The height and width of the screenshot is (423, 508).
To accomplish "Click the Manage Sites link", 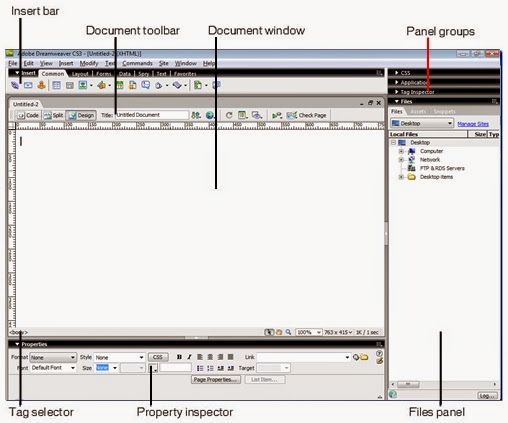I will 473,124.
